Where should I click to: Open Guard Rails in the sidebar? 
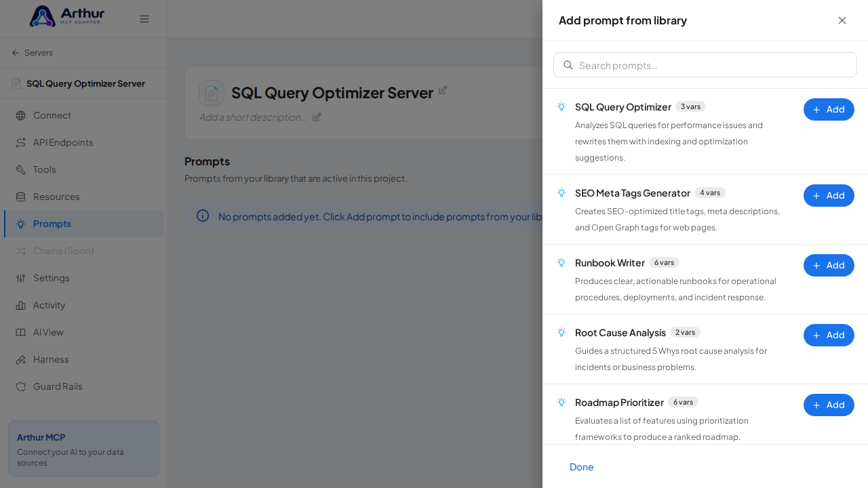pyautogui.click(x=83, y=386)
